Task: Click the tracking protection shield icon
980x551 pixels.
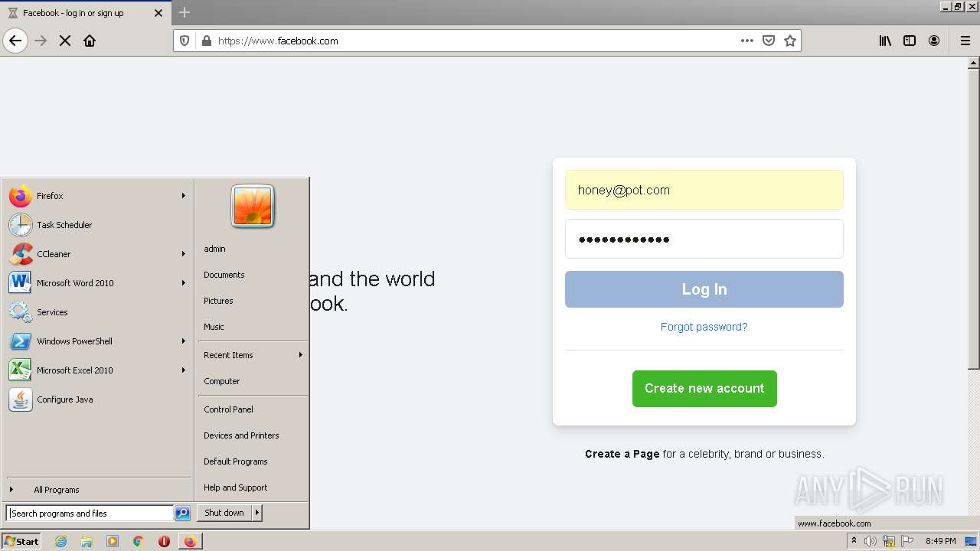Action: click(x=185, y=41)
